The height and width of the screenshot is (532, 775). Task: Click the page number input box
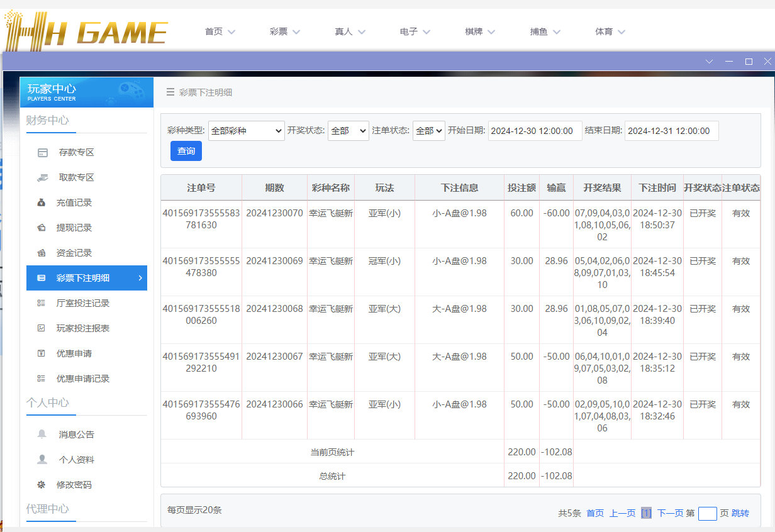click(707, 513)
